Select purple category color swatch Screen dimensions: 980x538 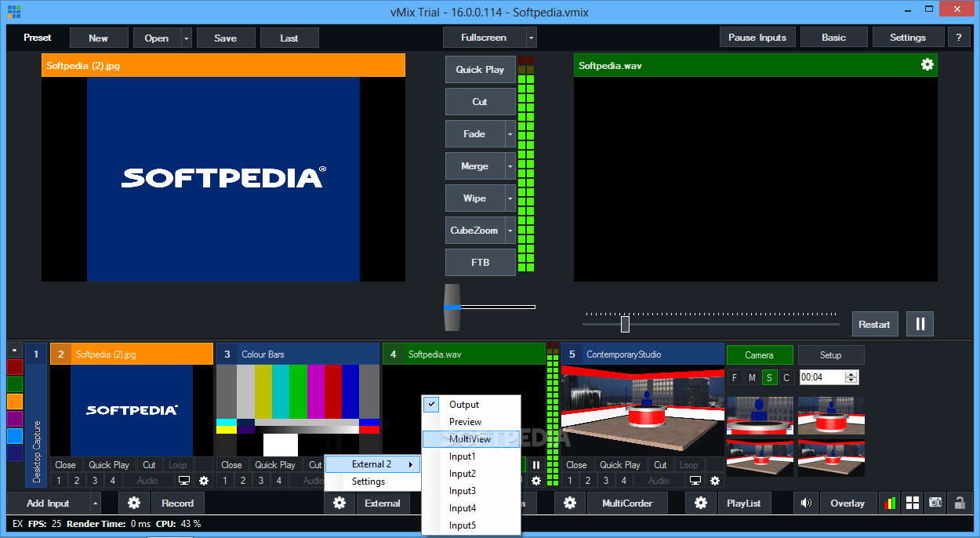click(x=15, y=419)
